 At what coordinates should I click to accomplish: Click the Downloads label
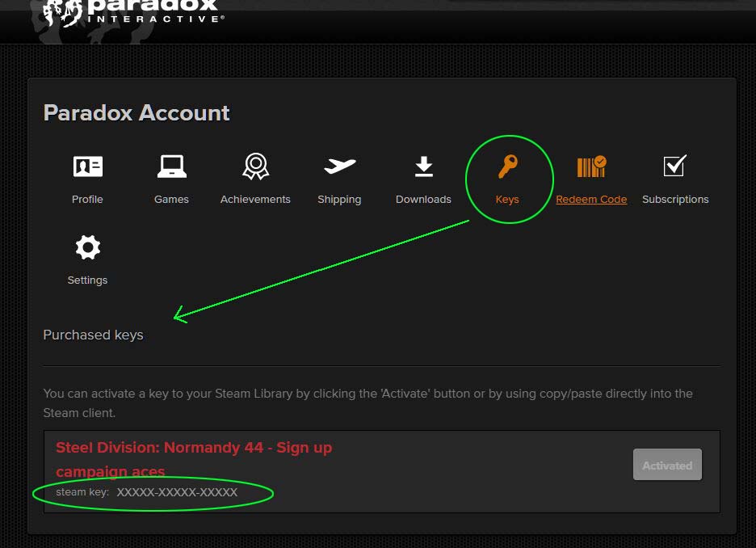click(423, 199)
